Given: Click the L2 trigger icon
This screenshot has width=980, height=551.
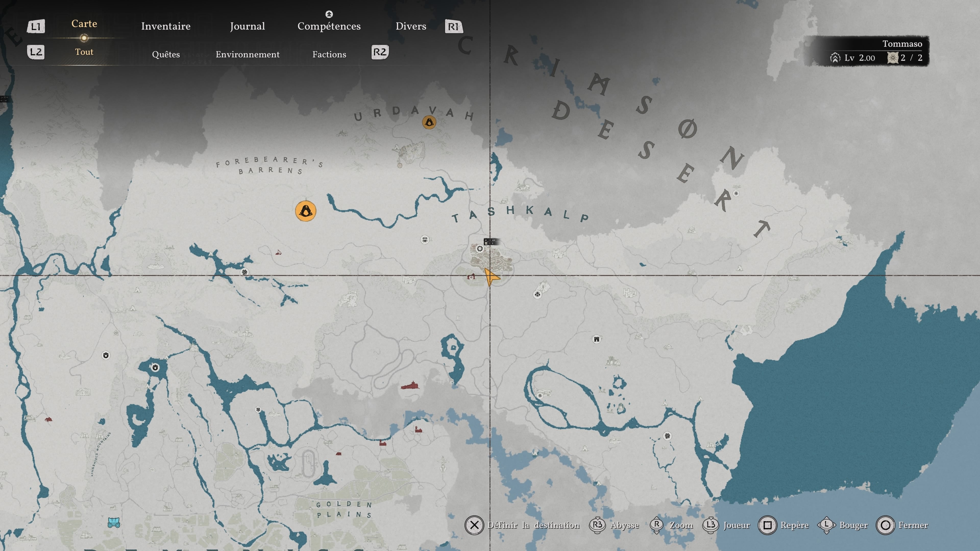Looking at the screenshot, I should (x=36, y=52).
